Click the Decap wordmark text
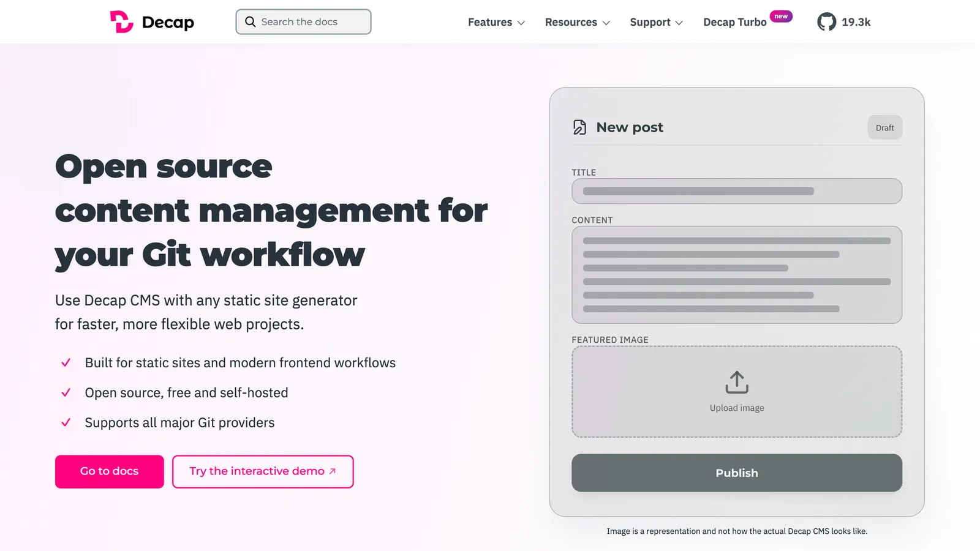This screenshot has width=980, height=551. [168, 23]
